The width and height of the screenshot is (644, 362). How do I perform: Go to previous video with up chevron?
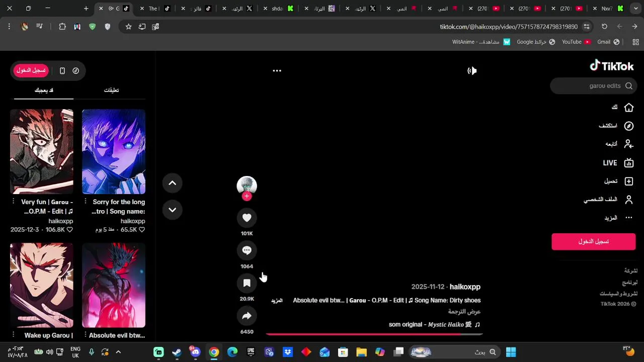(x=172, y=183)
